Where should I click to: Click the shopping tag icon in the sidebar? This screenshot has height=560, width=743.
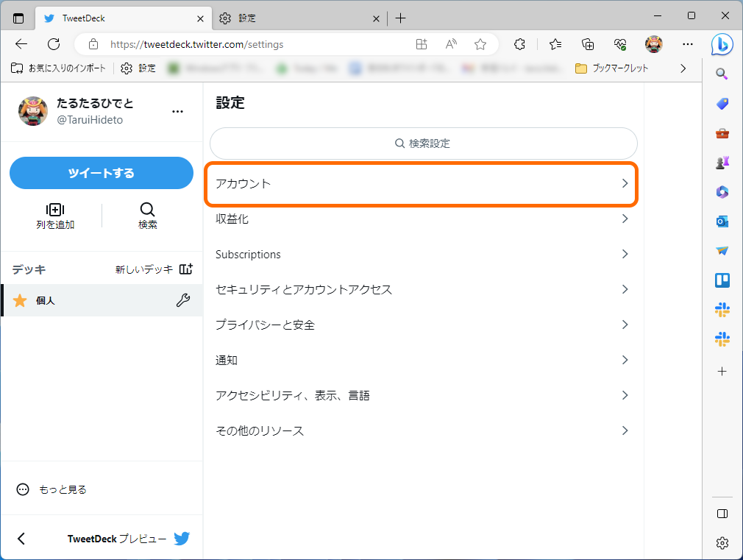722,103
